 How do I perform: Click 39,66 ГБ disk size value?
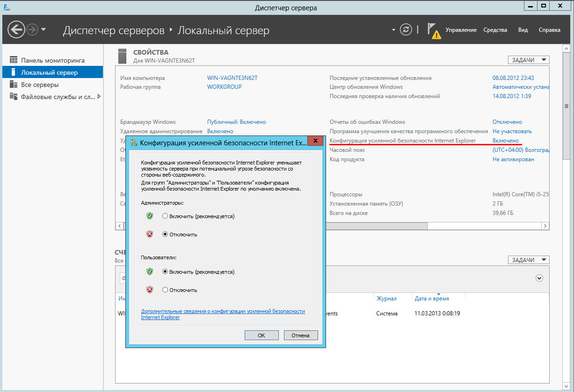[x=503, y=213]
